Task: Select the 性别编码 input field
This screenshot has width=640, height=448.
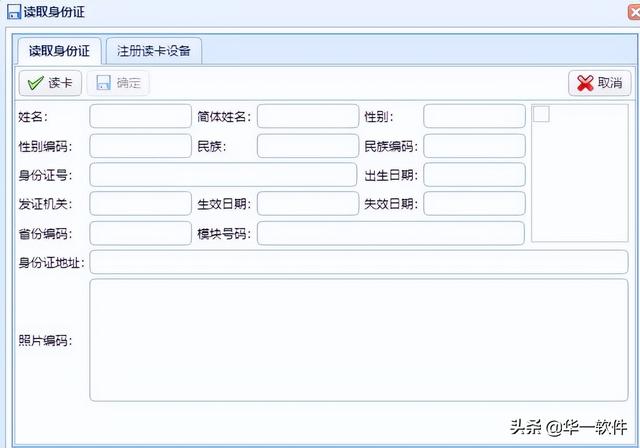Action: [140, 146]
